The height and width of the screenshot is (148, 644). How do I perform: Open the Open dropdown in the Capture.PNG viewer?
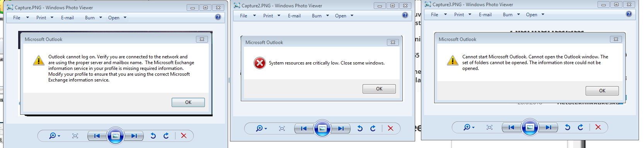[118, 18]
